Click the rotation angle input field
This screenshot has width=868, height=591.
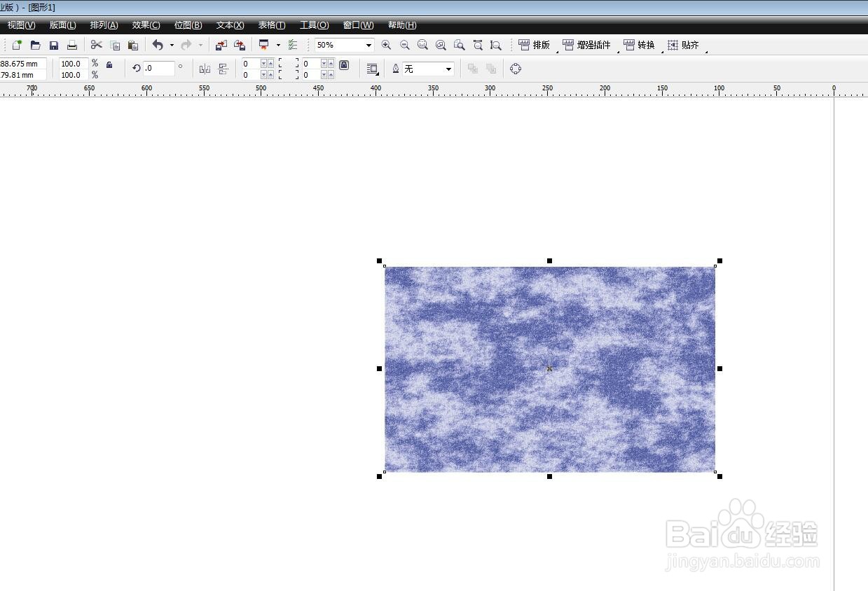point(159,69)
